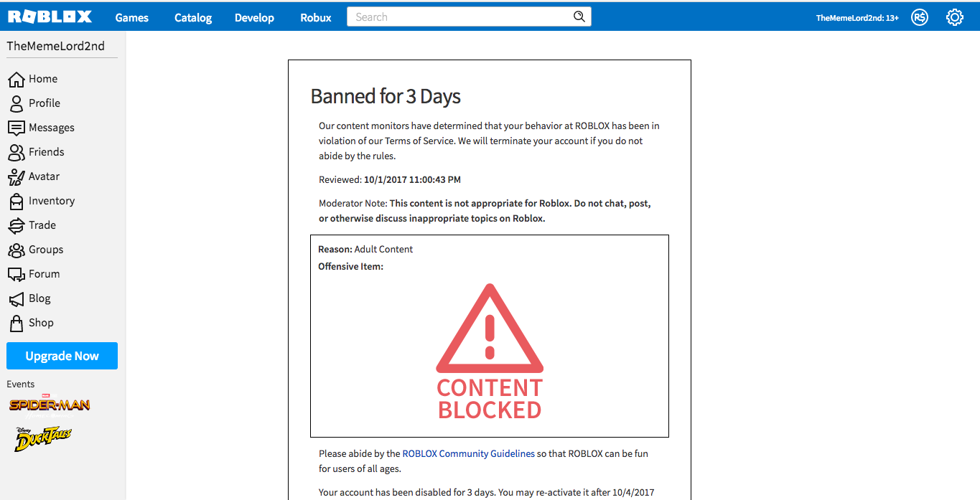Click the red warning triangle icon
The image size is (980, 500).
pos(490,328)
